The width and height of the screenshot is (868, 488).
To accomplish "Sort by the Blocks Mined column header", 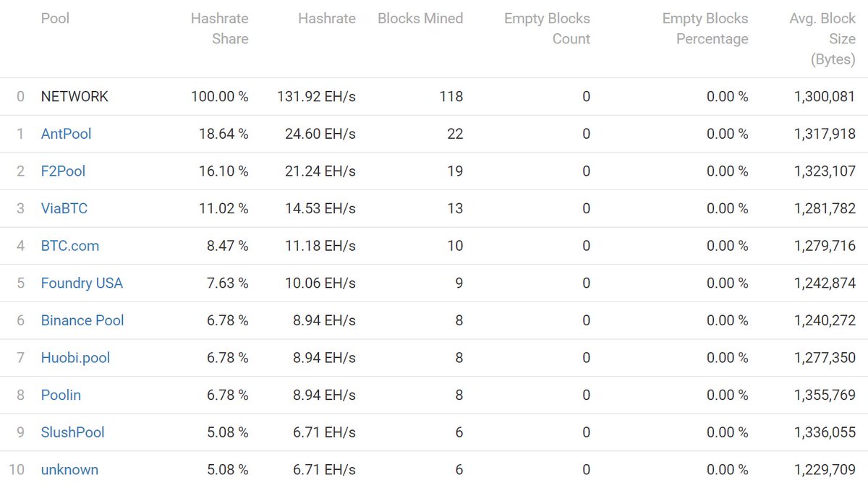I will 420,19.
